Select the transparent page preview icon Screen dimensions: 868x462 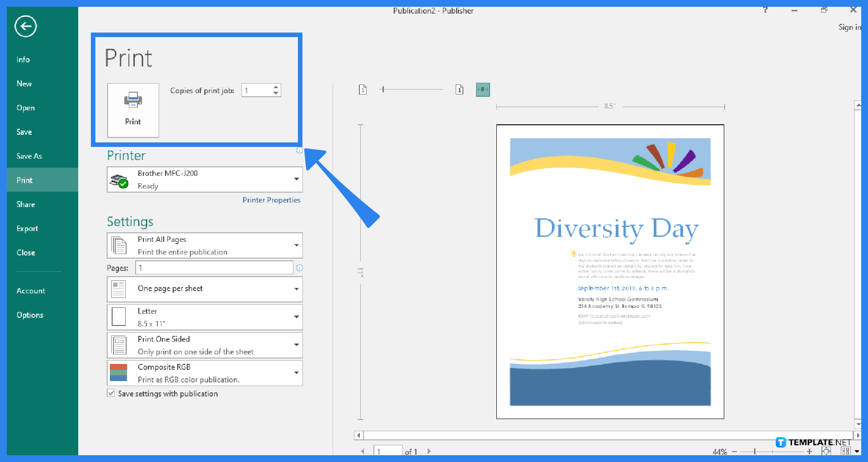click(363, 90)
